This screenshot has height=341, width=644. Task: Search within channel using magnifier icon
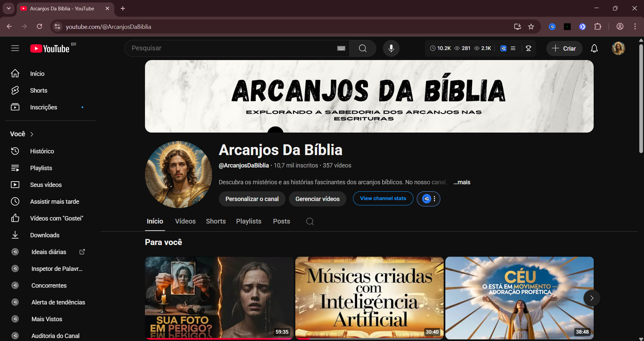coord(310,221)
